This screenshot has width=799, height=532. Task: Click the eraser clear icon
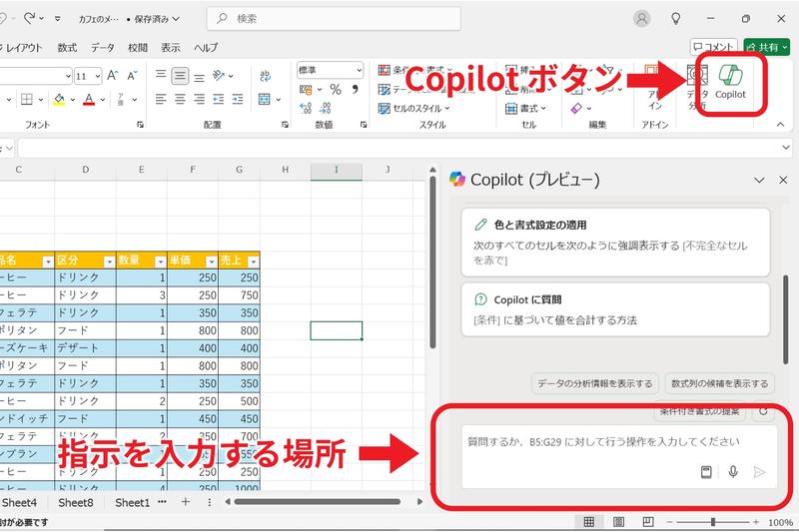tap(576, 109)
